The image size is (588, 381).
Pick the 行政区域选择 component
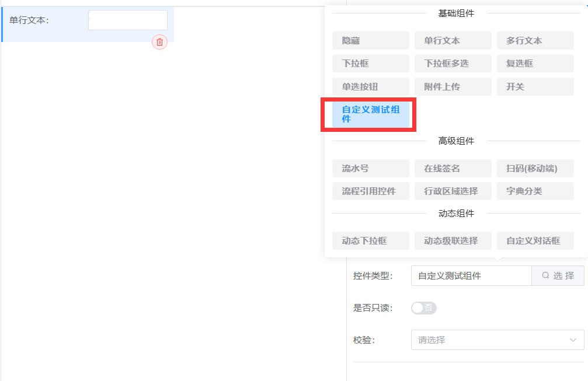tap(453, 191)
